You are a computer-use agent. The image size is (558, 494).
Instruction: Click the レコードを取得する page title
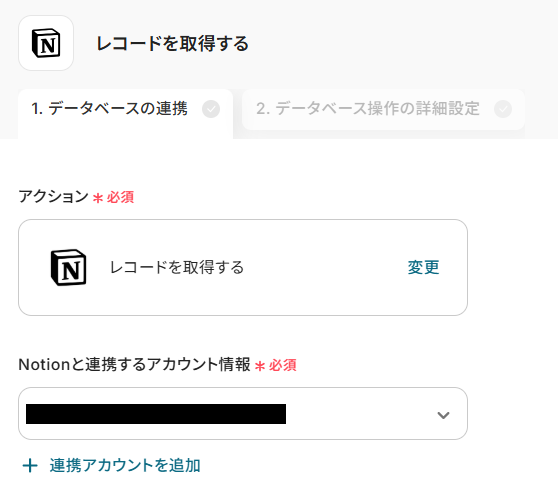pyautogui.click(x=173, y=43)
